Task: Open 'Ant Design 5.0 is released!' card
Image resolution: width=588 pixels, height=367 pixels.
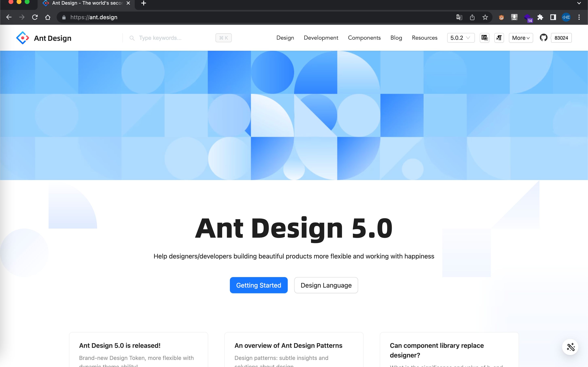Action: click(x=138, y=350)
